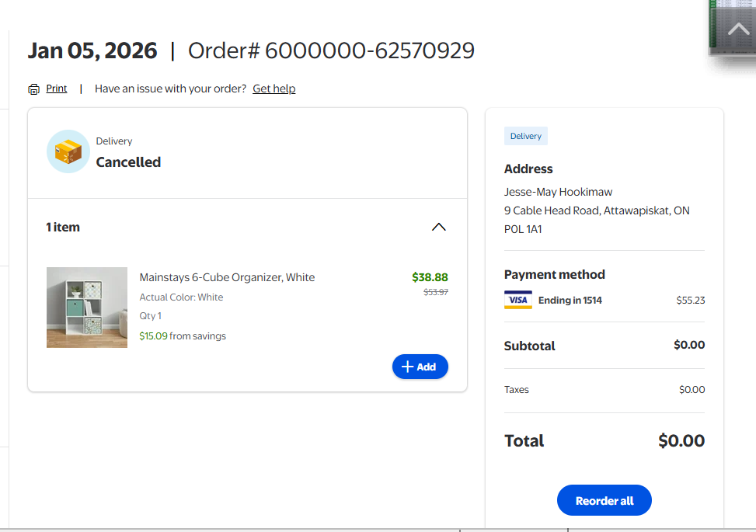Open Mainstays 6-Cube Organizer product title
The image size is (756, 532).
pos(227,277)
